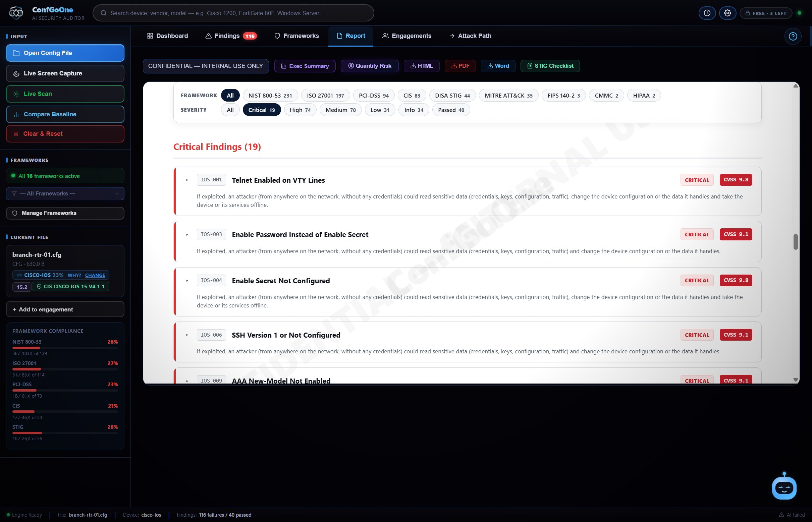Switch to the Findings tab

[x=231, y=36]
